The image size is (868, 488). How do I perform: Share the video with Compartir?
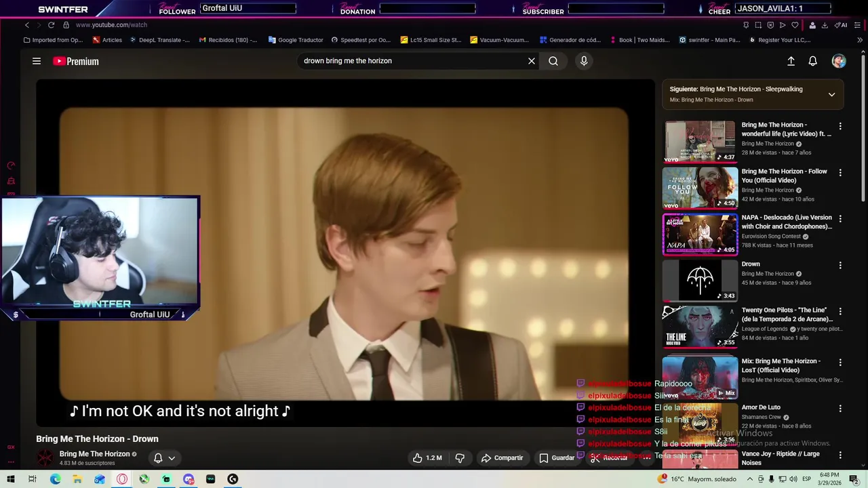point(502,458)
